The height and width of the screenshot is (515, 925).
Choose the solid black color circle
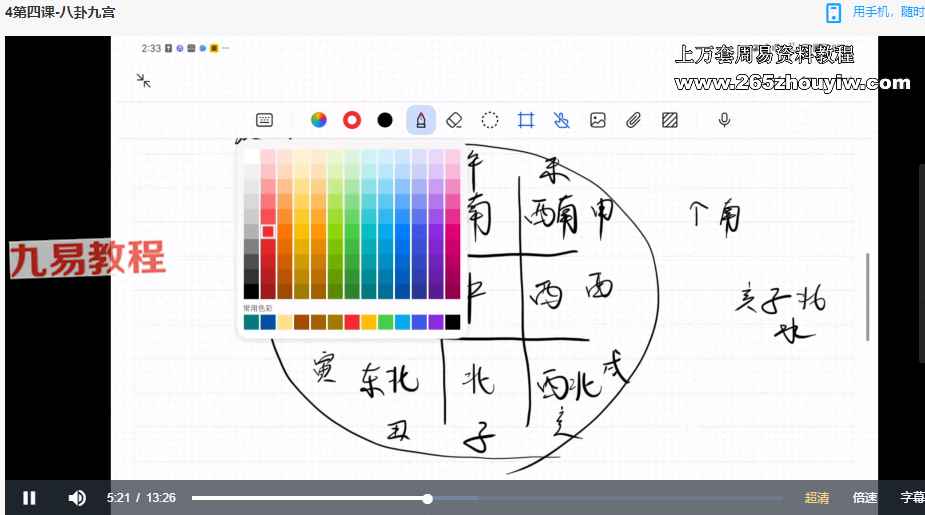(x=385, y=120)
